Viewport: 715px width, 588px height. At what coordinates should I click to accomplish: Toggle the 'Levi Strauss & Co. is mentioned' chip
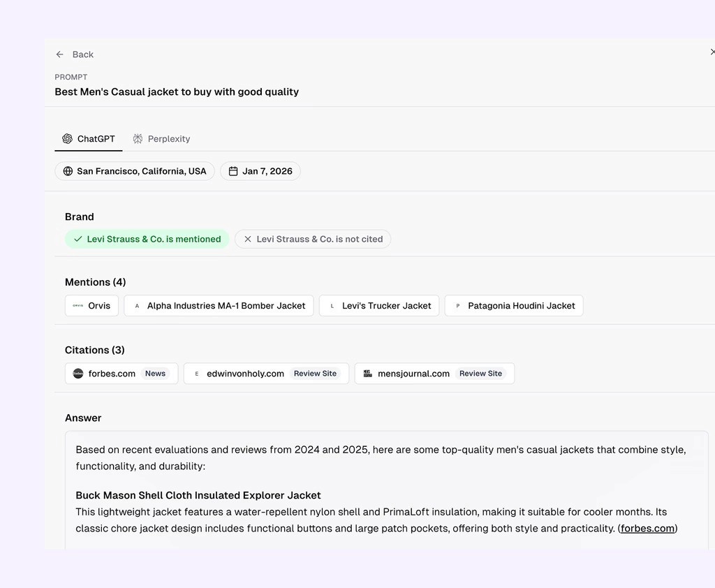[147, 239]
